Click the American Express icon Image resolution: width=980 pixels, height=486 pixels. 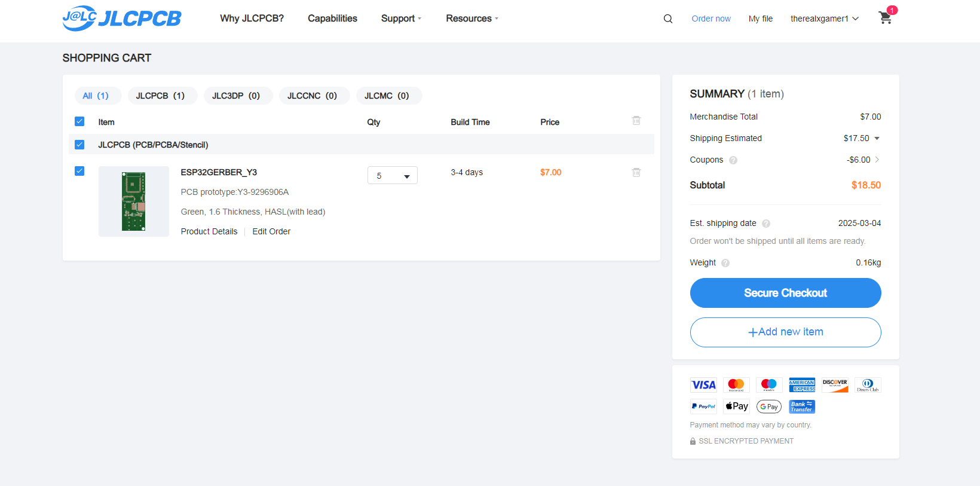[802, 385]
